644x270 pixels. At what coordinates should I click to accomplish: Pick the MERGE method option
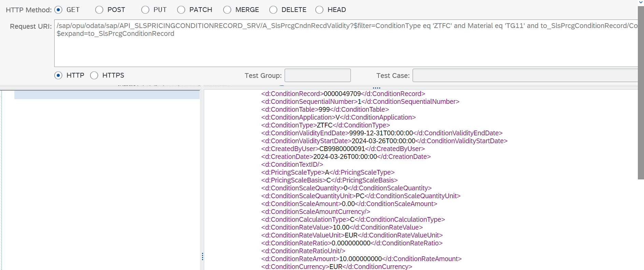tap(227, 10)
